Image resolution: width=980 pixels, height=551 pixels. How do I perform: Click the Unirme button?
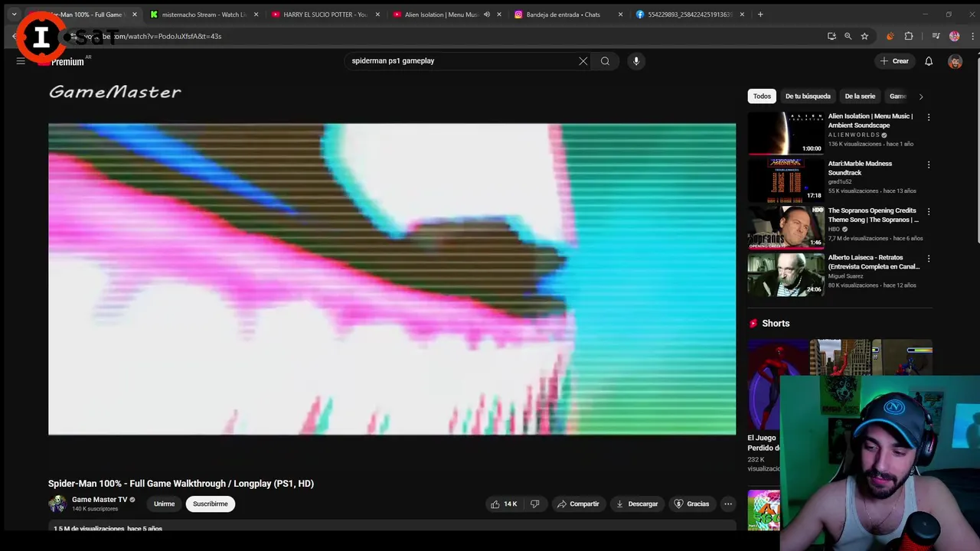(x=164, y=504)
